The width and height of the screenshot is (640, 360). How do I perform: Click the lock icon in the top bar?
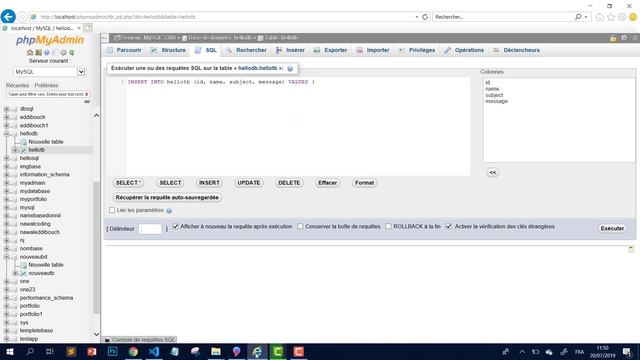pyautogui.click(x=613, y=38)
